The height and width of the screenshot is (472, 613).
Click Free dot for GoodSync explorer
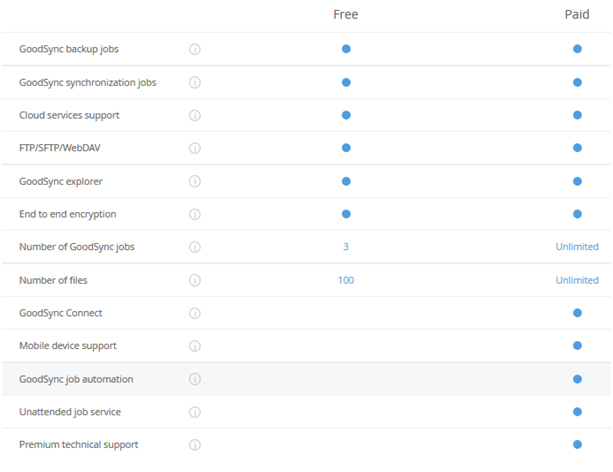[x=346, y=181]
